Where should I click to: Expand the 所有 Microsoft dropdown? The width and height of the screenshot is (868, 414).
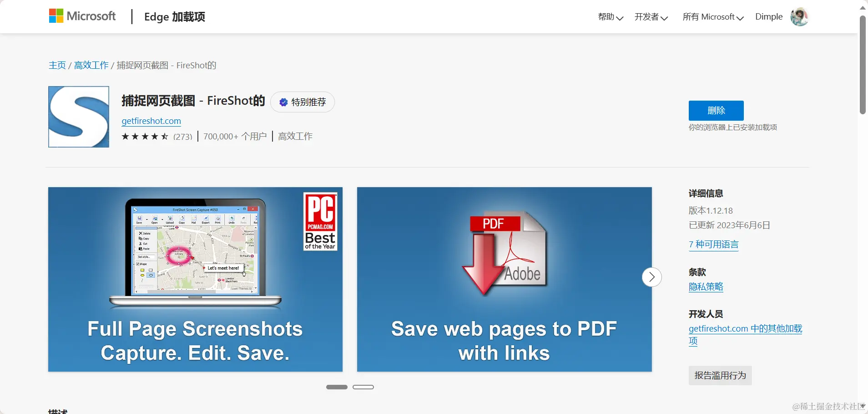coord(713,17)
